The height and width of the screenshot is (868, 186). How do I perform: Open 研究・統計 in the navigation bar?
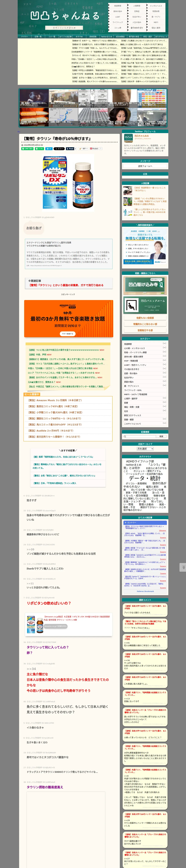pyautogui.click(x=147, y=37)
